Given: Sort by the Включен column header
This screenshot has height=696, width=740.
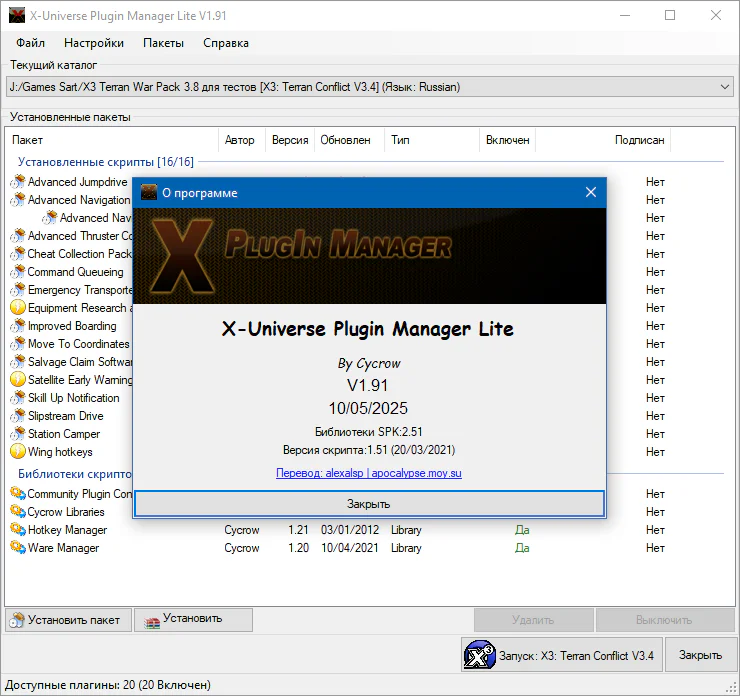Looking at the screenshot, I should click(507, 140).
